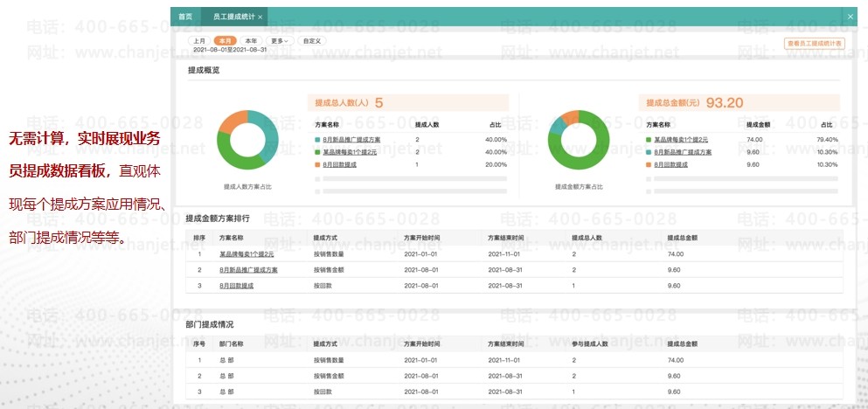Select the 本月 date range
868x409 pixels.
[225, 40]
